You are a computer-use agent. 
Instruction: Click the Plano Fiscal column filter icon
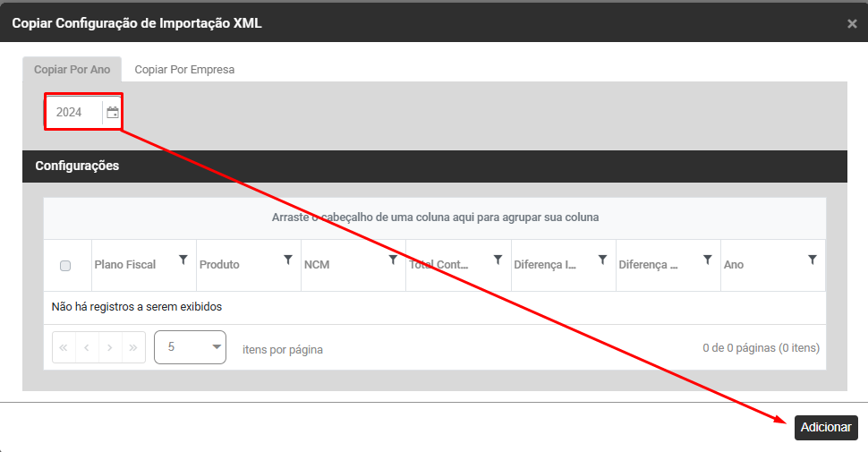pyautogui.click(x=183, y=260)
